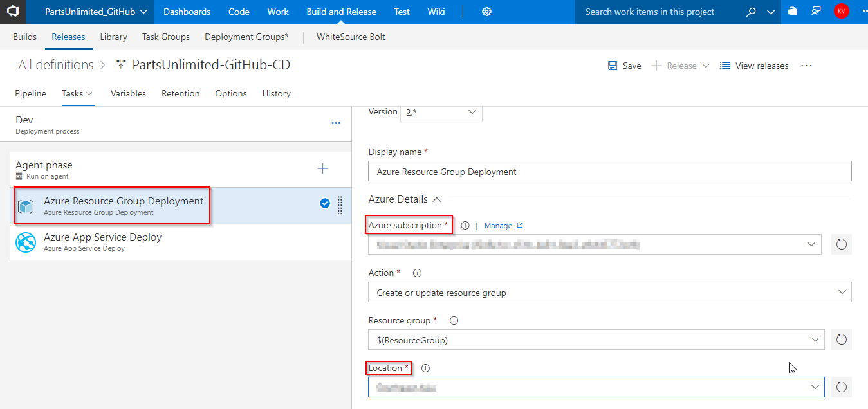Go to All definitions breadcrumb

coord(55,65)
